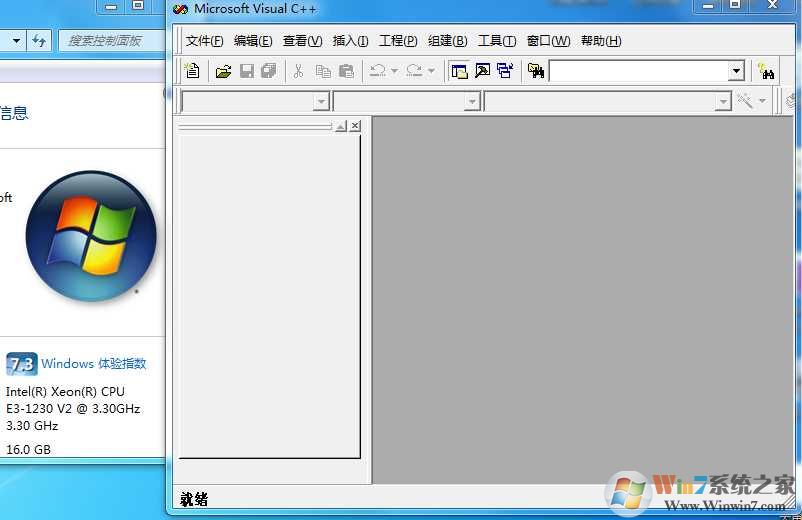Click the Copy icon in toolbar
Image resolution: width=802 pixels, height=520 pixels.
(x=323, y=71)
